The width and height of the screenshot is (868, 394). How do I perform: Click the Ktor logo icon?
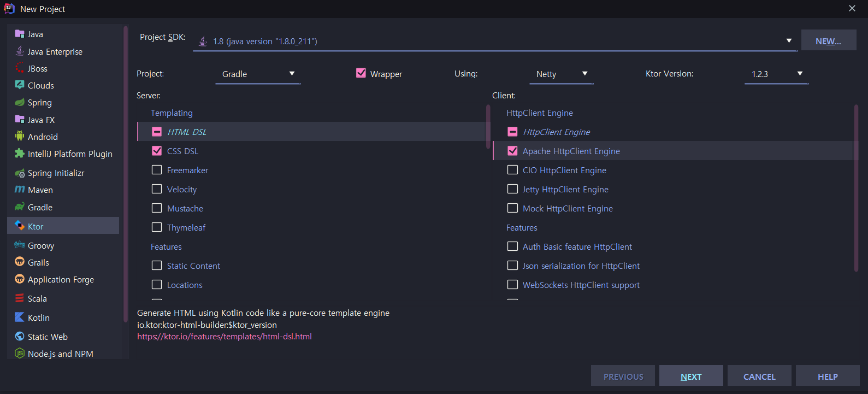pos(20,226)
